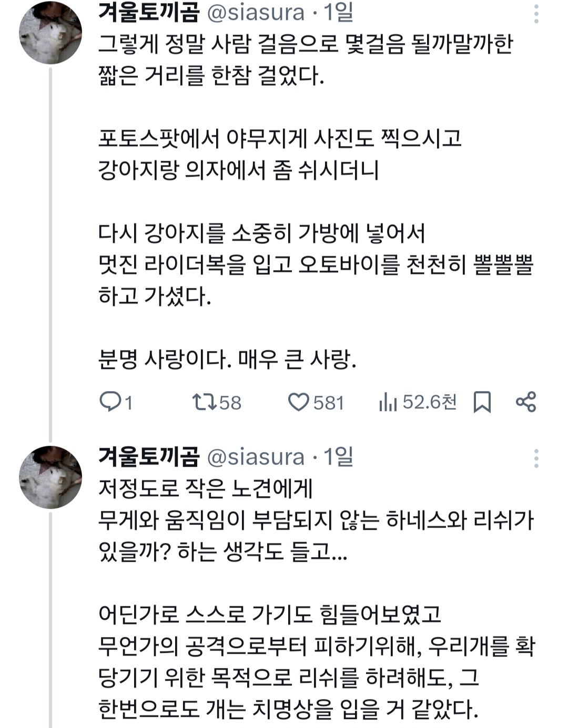Click the 581 likes count

point(329,403)
